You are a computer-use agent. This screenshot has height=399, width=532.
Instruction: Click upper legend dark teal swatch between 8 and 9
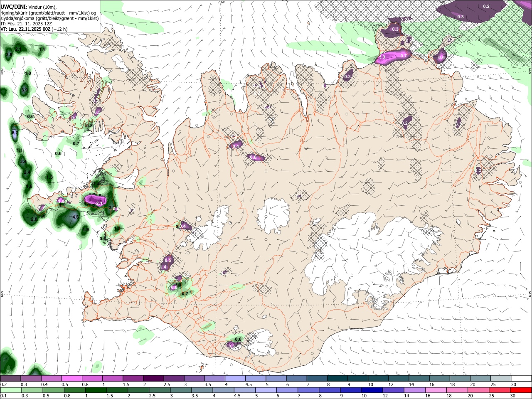337,378
